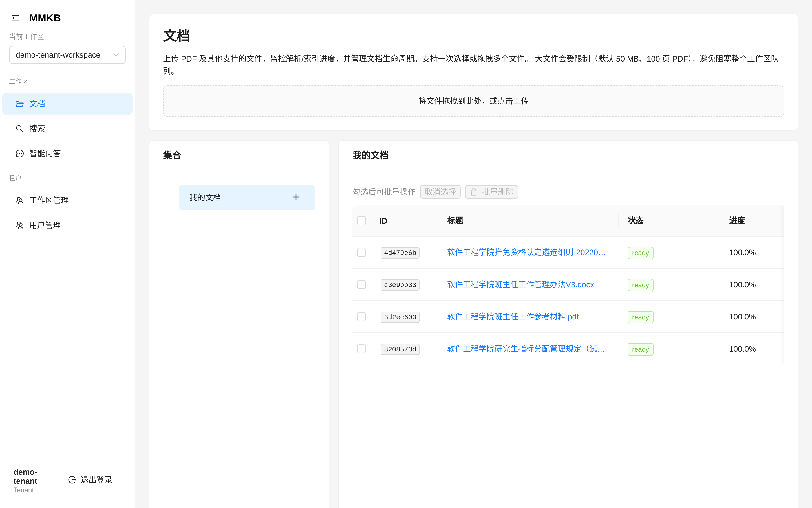Check the box for row c3e9bb33

click(x=361, y=284)
